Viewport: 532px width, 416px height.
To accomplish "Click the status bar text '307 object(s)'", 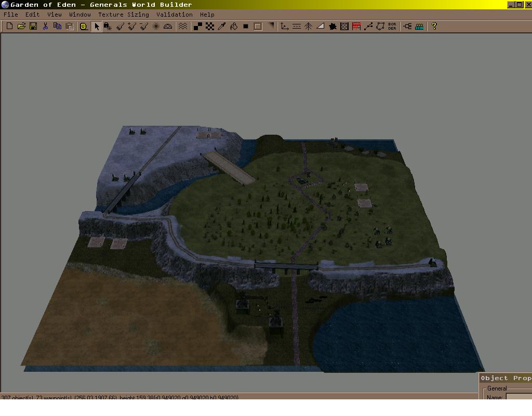I will tap(17, 397).
